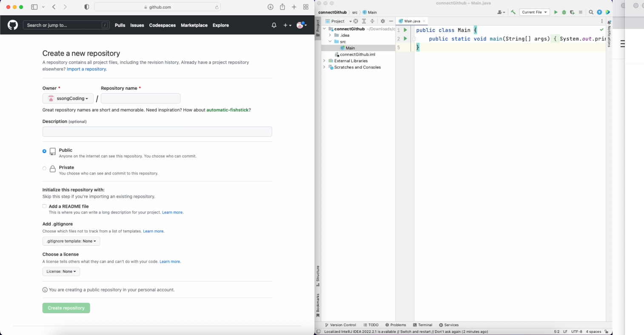Hide the Project panel

tap(391, 21)
